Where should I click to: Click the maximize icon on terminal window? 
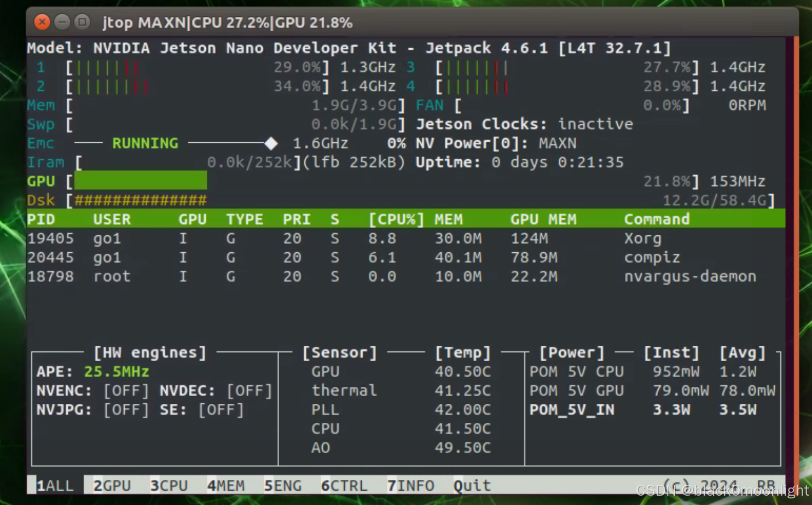[83, 22]
